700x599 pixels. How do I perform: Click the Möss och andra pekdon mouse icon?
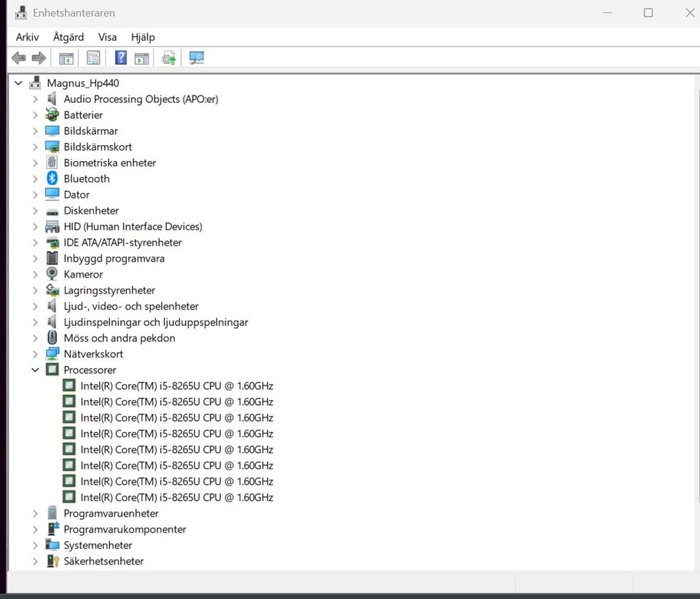tap(52, 337)
